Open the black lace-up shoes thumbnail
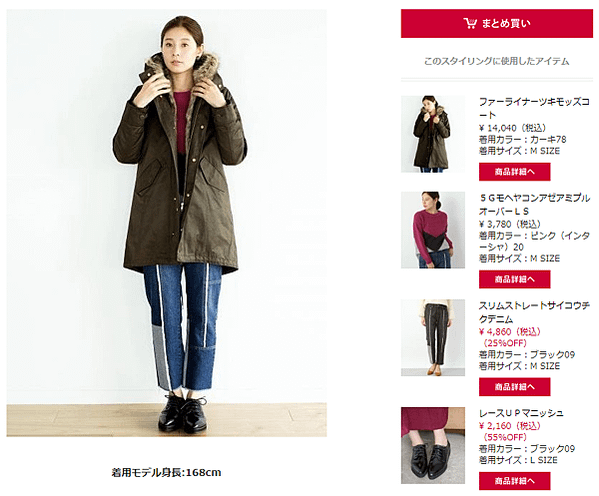The width and height of the screenshot is (599, 496). 433,445
